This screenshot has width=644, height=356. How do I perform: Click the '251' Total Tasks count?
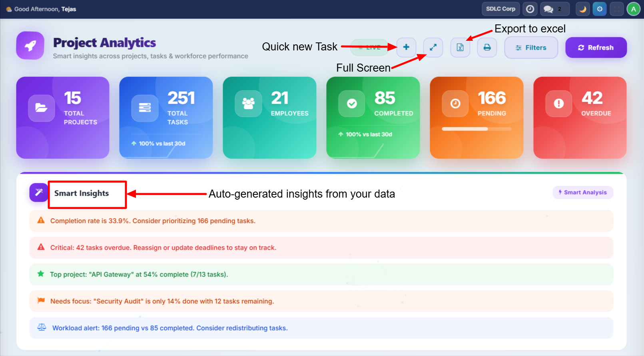click(x=181, y=98)
